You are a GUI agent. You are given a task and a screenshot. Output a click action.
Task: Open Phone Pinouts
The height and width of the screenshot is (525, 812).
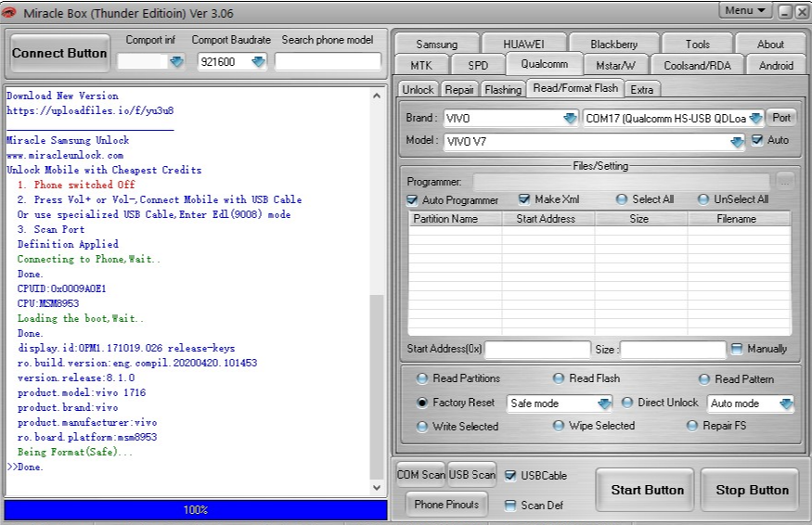pyautogui.click(x=445, y=505)
